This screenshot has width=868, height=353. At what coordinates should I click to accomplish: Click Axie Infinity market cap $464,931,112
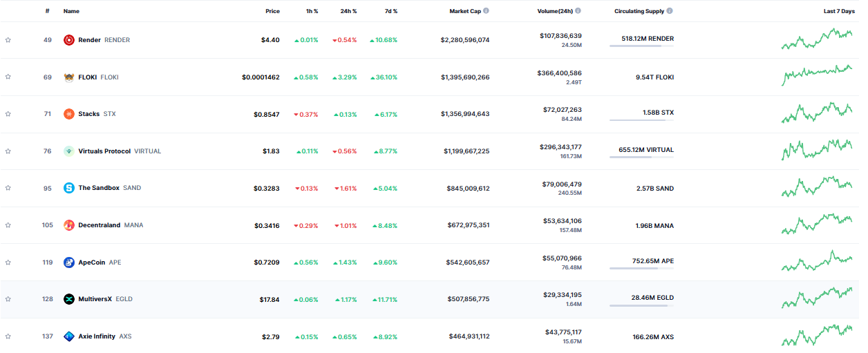click(x=469, y=336)
